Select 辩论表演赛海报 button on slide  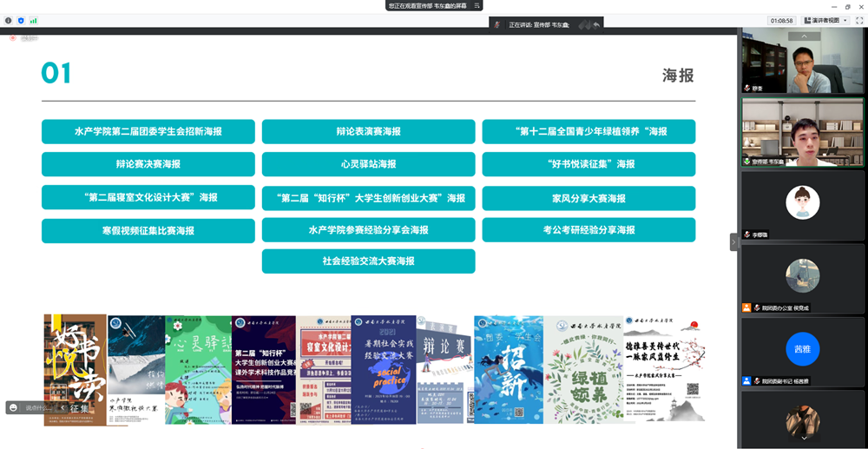click(x=368, y=132)
